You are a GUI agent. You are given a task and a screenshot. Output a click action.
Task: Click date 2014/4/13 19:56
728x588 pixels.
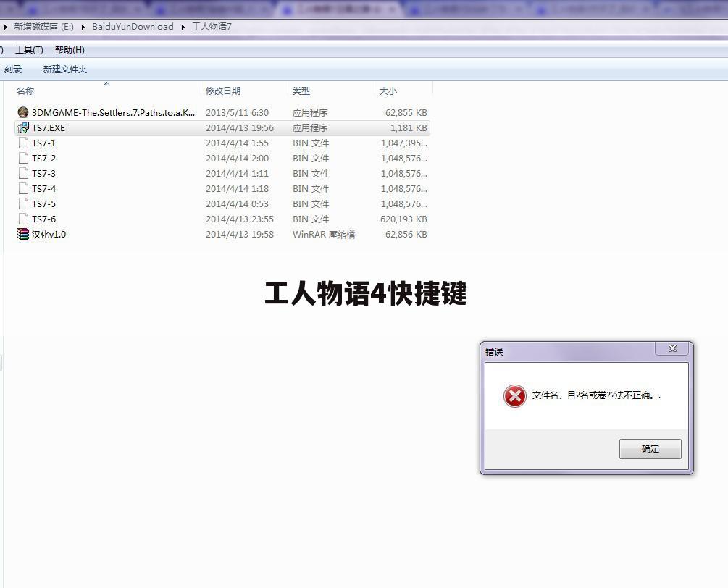(240, 127)
